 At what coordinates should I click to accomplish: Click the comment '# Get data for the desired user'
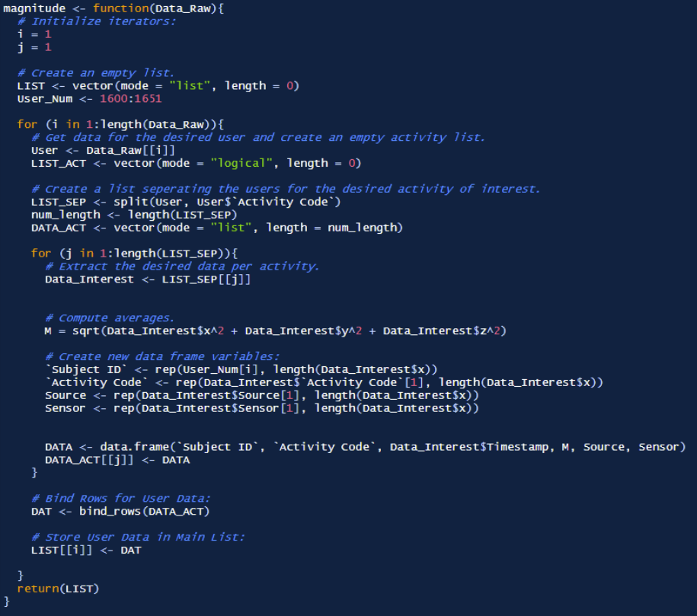258,137
